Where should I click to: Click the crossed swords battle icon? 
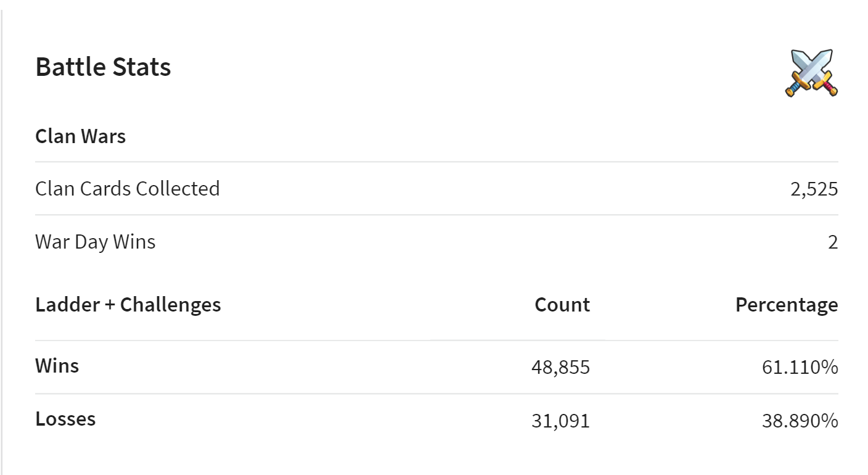811,73
